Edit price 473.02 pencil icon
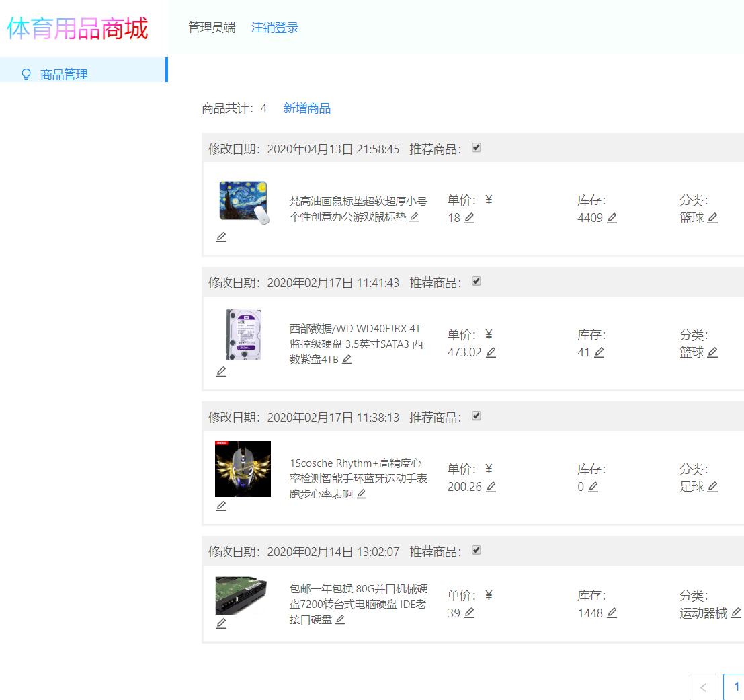 [491, 352]
